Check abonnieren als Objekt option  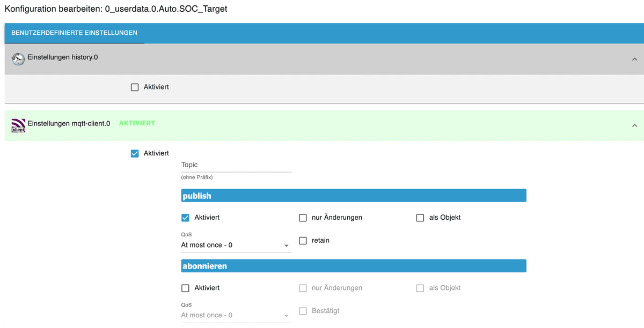[x=420, y=288]
